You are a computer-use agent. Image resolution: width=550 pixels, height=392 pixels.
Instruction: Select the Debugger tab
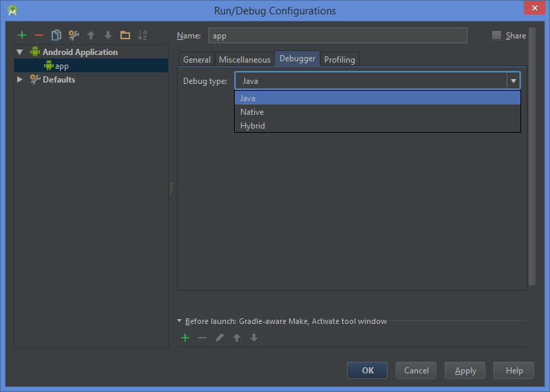(x=297, y=58)
